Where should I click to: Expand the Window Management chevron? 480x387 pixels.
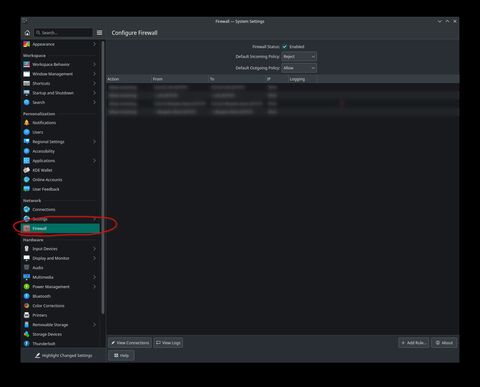point(94,74)
